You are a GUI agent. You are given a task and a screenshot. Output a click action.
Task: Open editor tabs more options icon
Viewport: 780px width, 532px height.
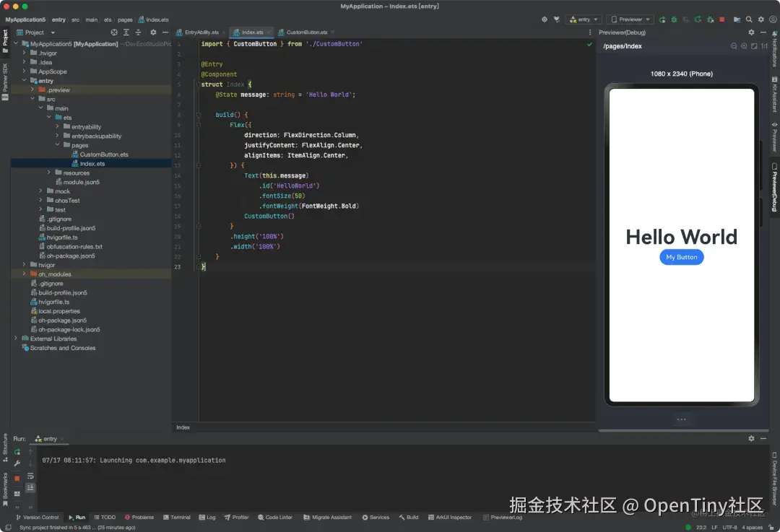point(590,32)
